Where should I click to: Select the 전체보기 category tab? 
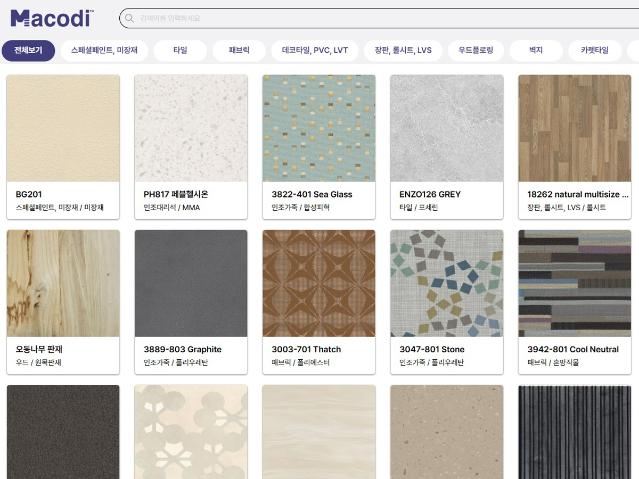click(x=28, y=50)
